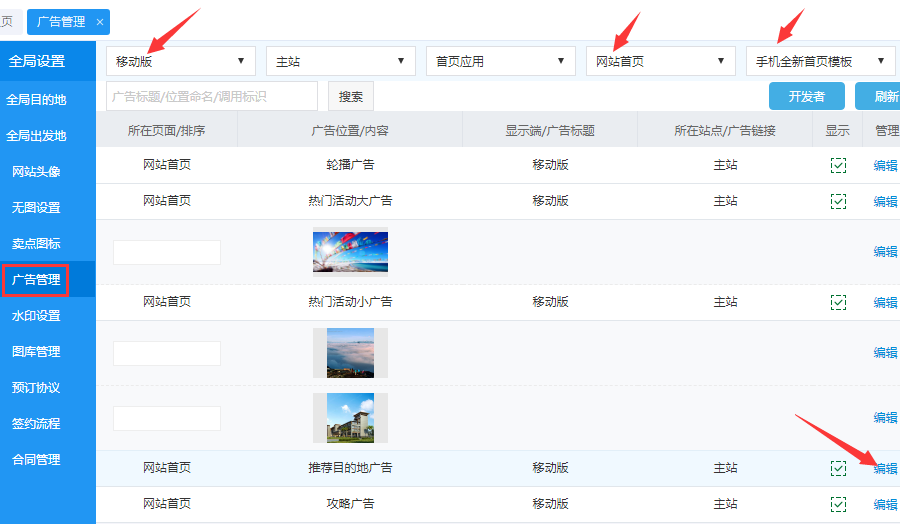Image resolution: width=900 pixels, height=524 pixels.
Task: Toggle display checkbox for 热门活动大广告 row
Action: coord(838,201)
